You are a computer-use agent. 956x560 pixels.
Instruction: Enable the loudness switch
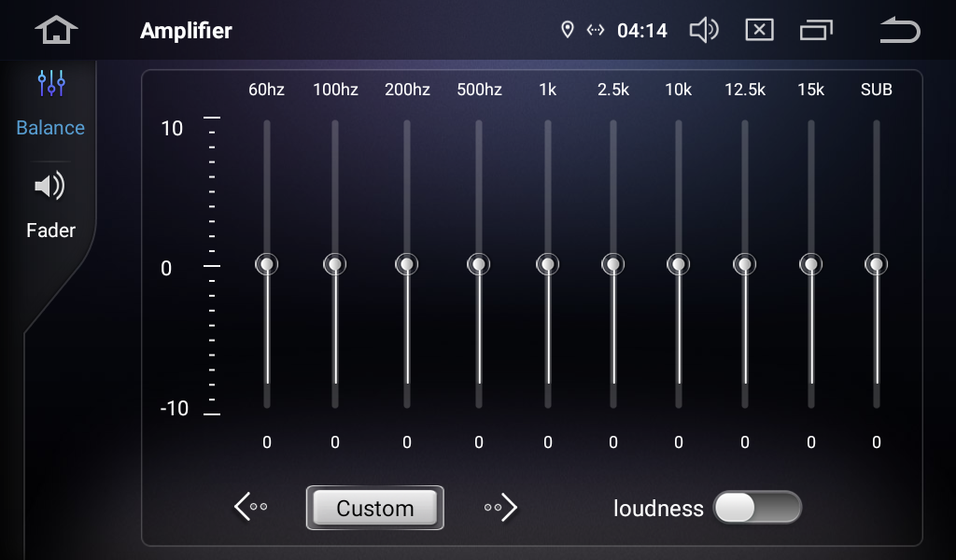pyautogui.click(x=757, y=508)
